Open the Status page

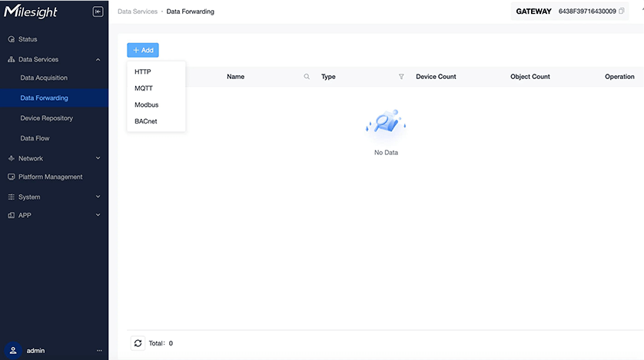pos(28,39)
